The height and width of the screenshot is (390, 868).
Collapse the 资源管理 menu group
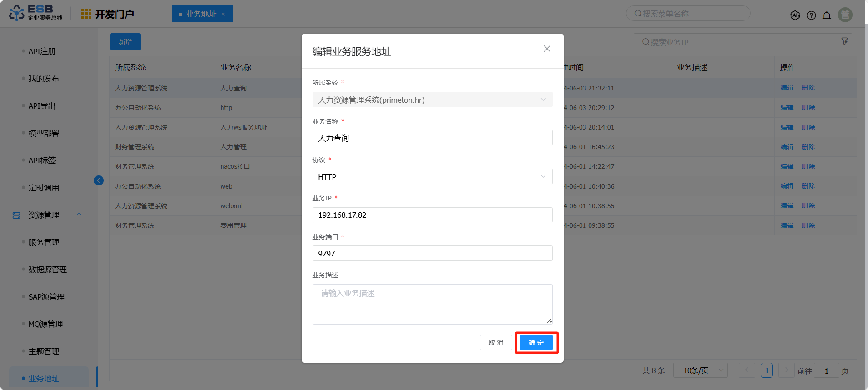coord(79,215)
